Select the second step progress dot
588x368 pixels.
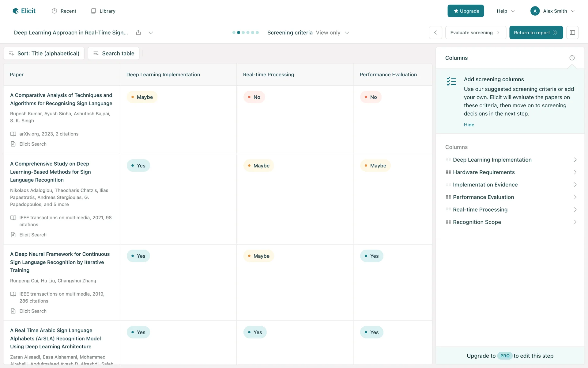[x=239, y=33]
